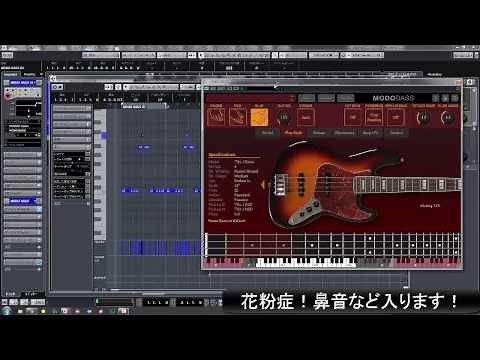Switch to the Model tab in MODO BASS
The width and height of the screenshot is (480, 360).
coord(267,133)
